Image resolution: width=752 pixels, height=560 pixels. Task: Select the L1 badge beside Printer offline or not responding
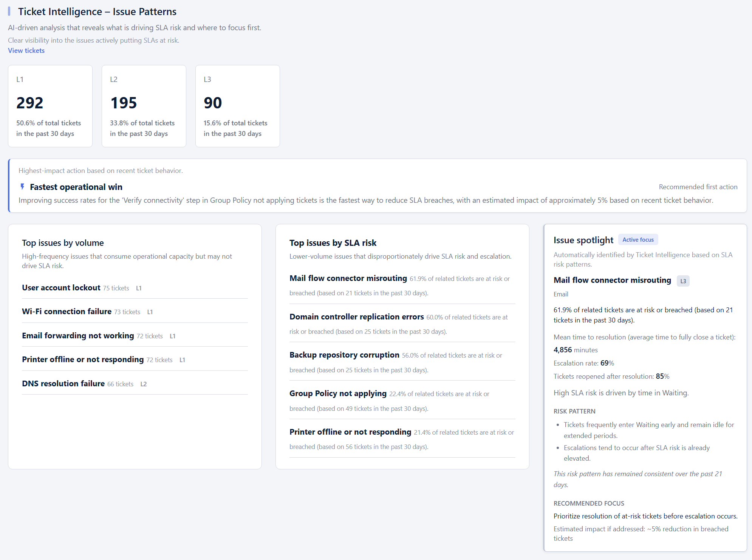[x=183, y=360]
